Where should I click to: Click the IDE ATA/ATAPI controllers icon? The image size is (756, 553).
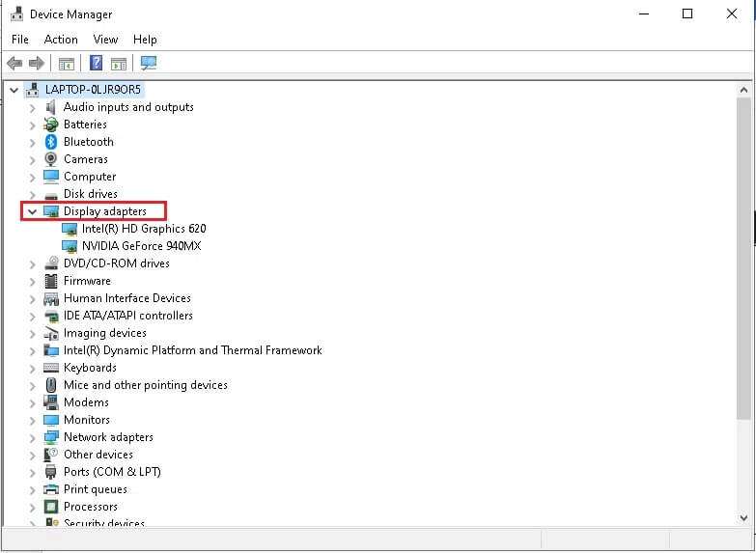point(51,317)
